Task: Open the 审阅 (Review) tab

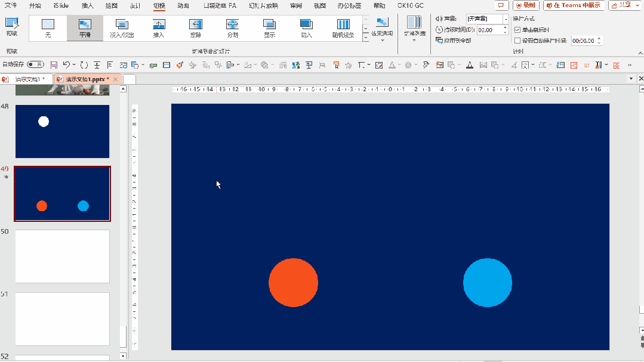Action: click(x=295, y=5)
